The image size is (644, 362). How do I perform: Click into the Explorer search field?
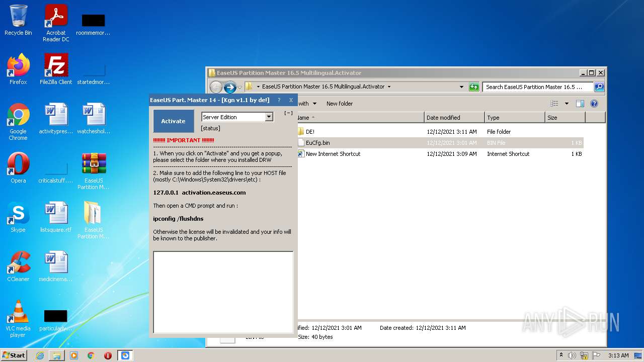coord(538,87)
